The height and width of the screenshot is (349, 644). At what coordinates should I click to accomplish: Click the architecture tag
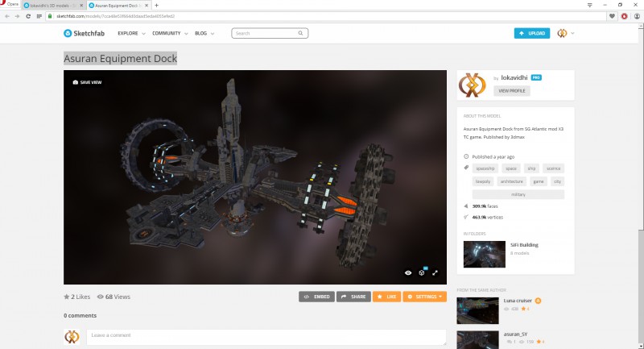(x=512, y=181)
